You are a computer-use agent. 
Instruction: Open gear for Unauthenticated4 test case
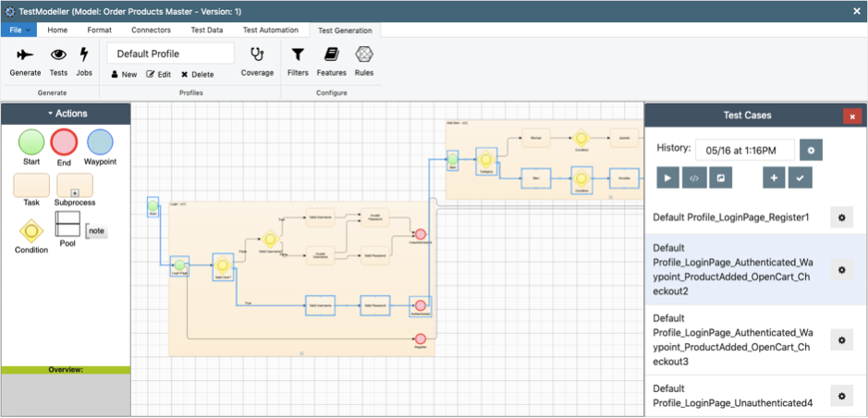[x=841, y=396]
